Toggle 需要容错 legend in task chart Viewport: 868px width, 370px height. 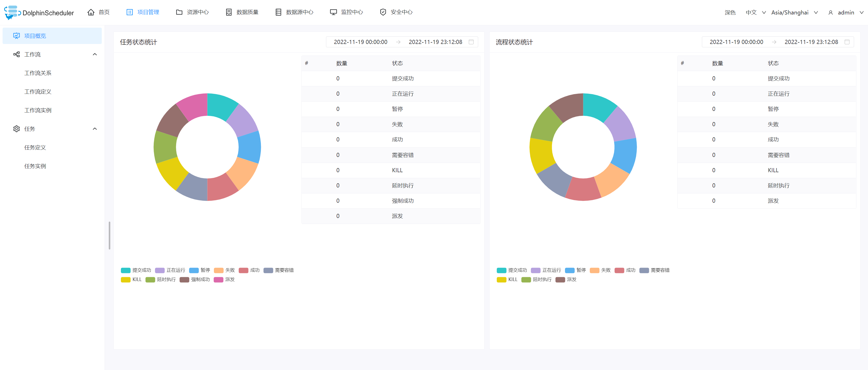click(x=279, y=270)
